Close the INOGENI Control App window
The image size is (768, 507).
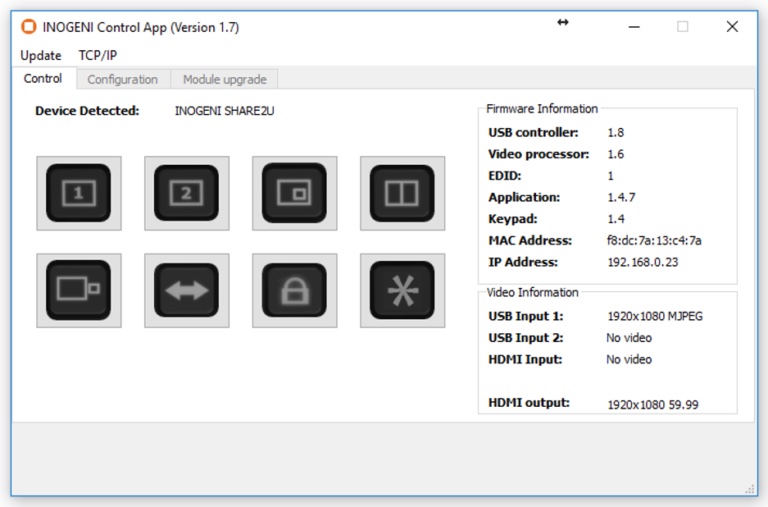(732, 26)
